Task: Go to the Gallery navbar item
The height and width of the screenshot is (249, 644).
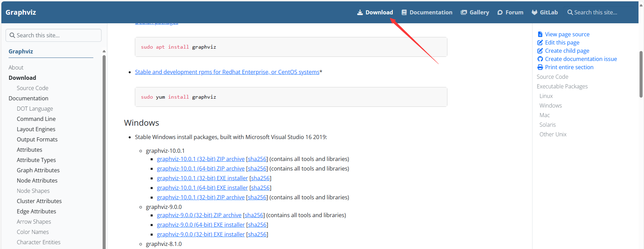Action: (475, 12)
